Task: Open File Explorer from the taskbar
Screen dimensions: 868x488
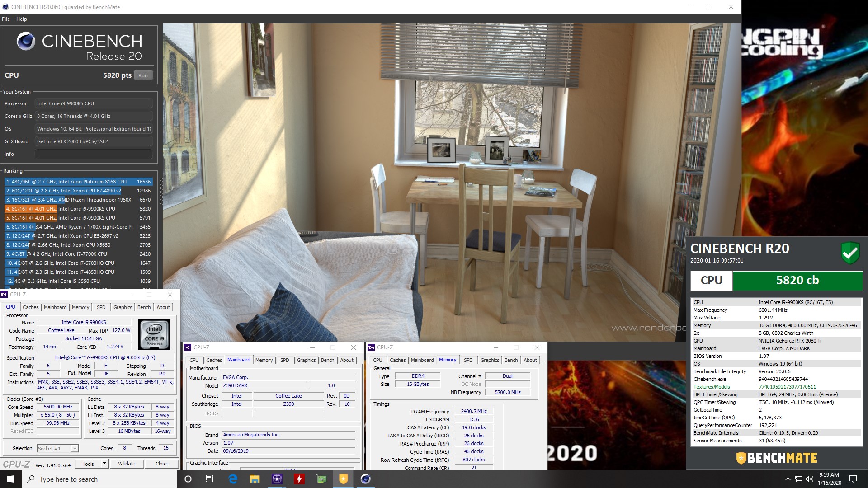Action: tap(255, 479)
